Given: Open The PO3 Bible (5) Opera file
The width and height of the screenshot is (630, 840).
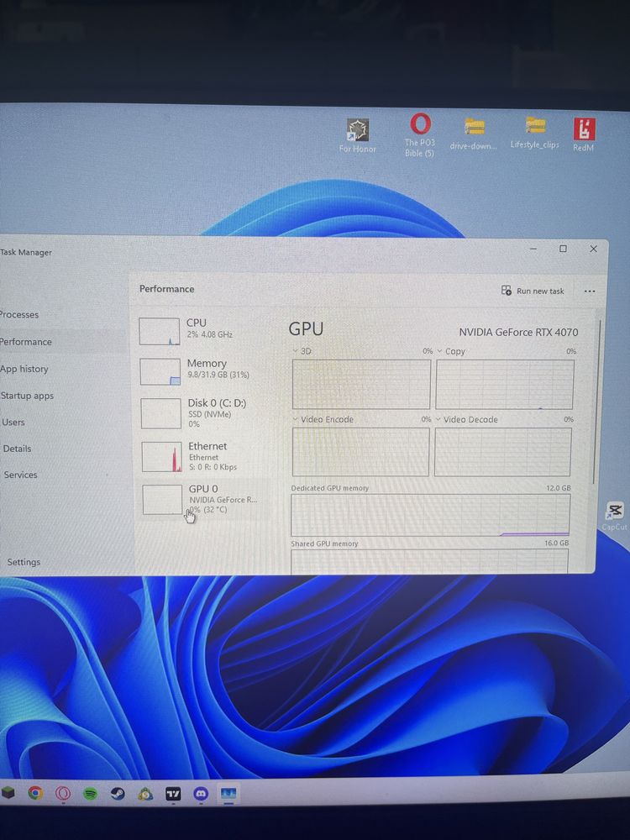Looking at the screenshot, I should tap(420, 134).
